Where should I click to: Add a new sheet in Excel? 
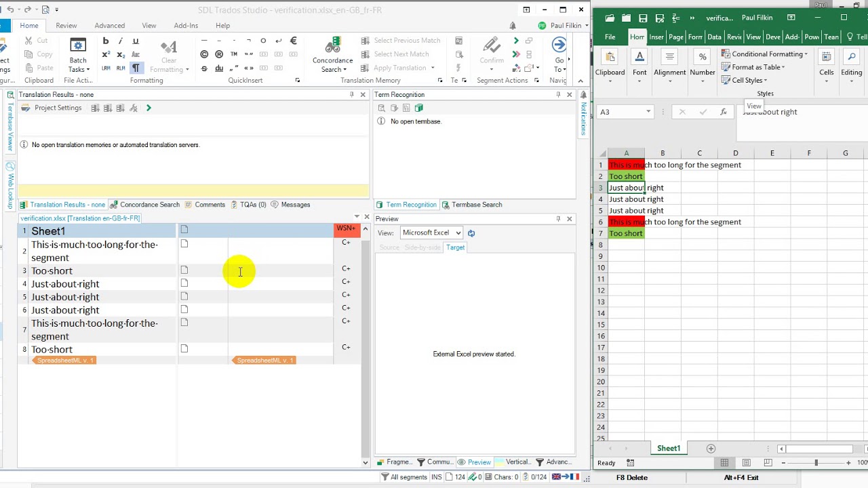click(x=711, y=449)
